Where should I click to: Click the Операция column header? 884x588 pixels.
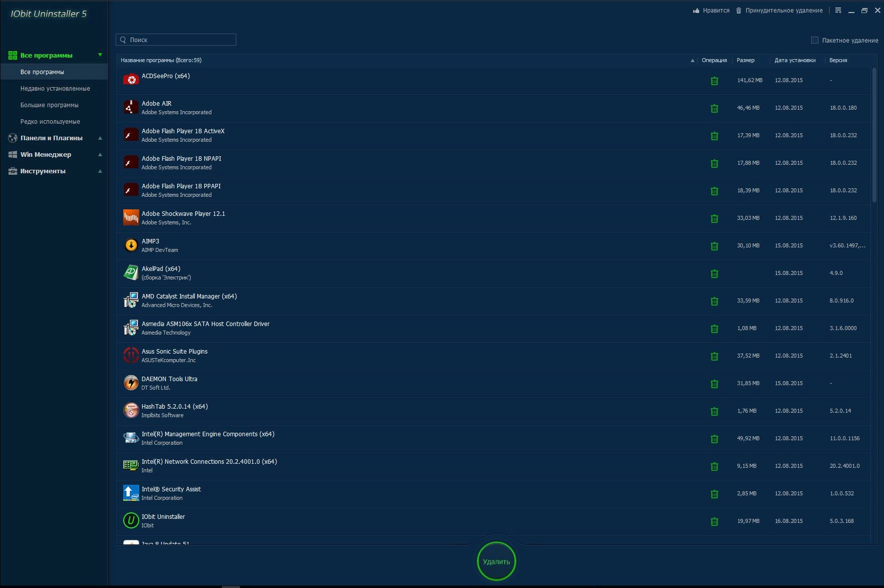pos(714,60)
